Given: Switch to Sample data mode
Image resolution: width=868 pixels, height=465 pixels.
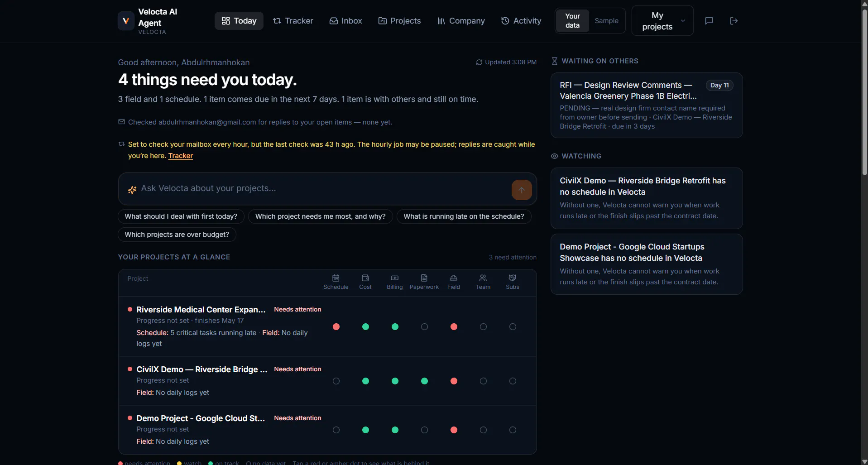Looking at the screenshot, I should click(606, 21).
